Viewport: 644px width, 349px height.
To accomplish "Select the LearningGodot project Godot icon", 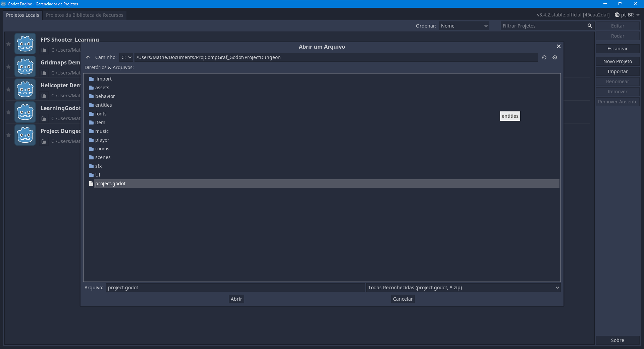I will click(x=25, y=112).
